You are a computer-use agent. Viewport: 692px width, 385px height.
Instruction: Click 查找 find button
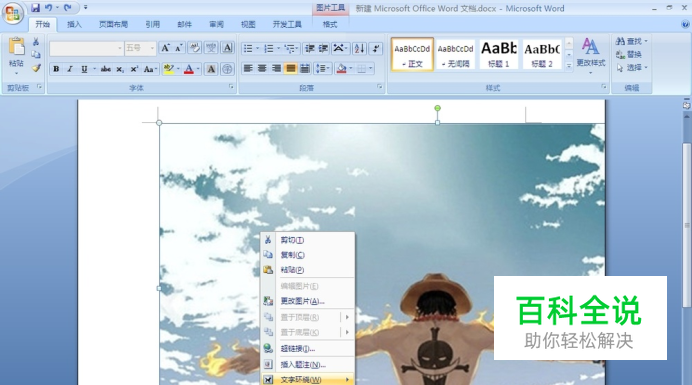coord(632,42)
